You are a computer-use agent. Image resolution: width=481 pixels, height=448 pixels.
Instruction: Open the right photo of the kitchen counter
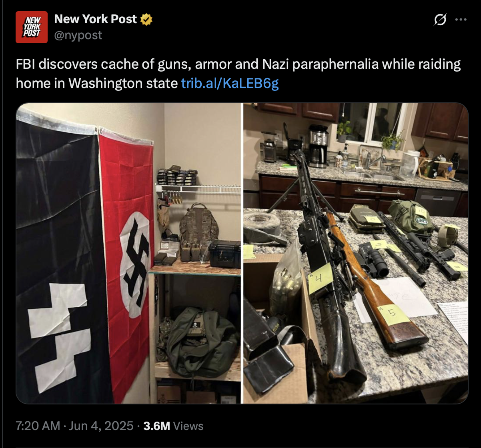pyautogui.click(x=355, y=253)
